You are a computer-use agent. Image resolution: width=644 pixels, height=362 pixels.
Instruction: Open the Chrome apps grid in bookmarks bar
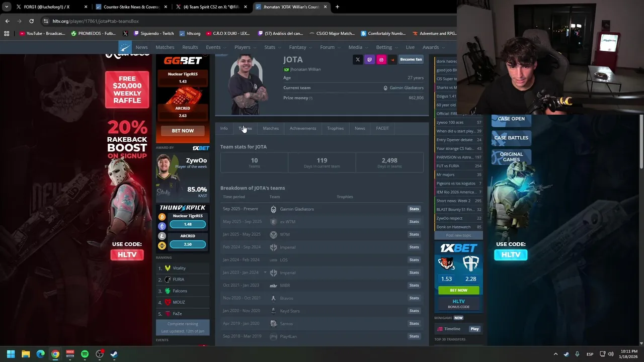click(7, 34)
